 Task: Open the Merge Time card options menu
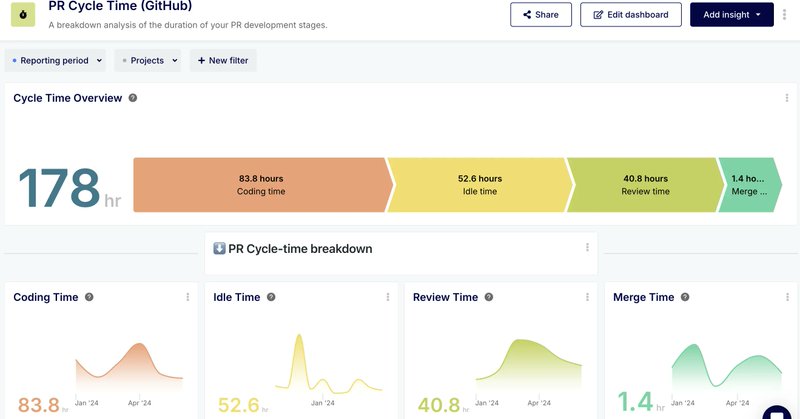click(787, 297)
